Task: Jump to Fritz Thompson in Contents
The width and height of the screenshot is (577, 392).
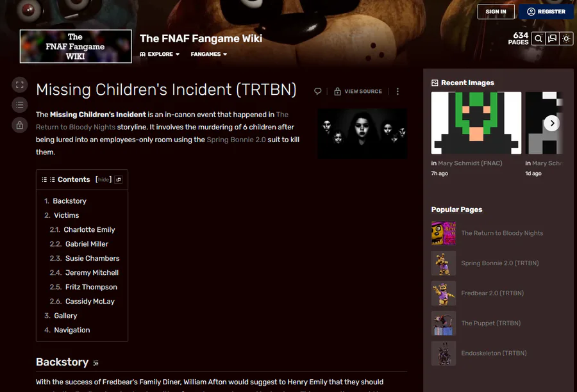Action: pyautogui.click(x=91, y=287)
